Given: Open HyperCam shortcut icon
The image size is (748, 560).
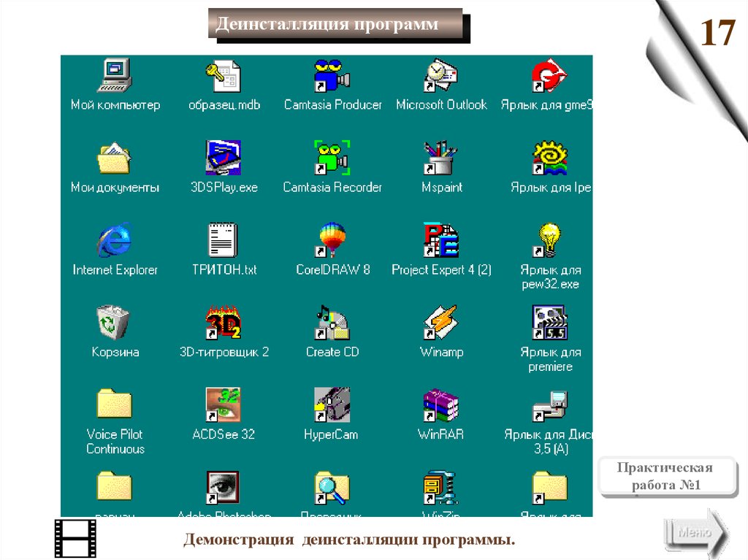Looking at the screenshot, I should click(x=332, y=404).
